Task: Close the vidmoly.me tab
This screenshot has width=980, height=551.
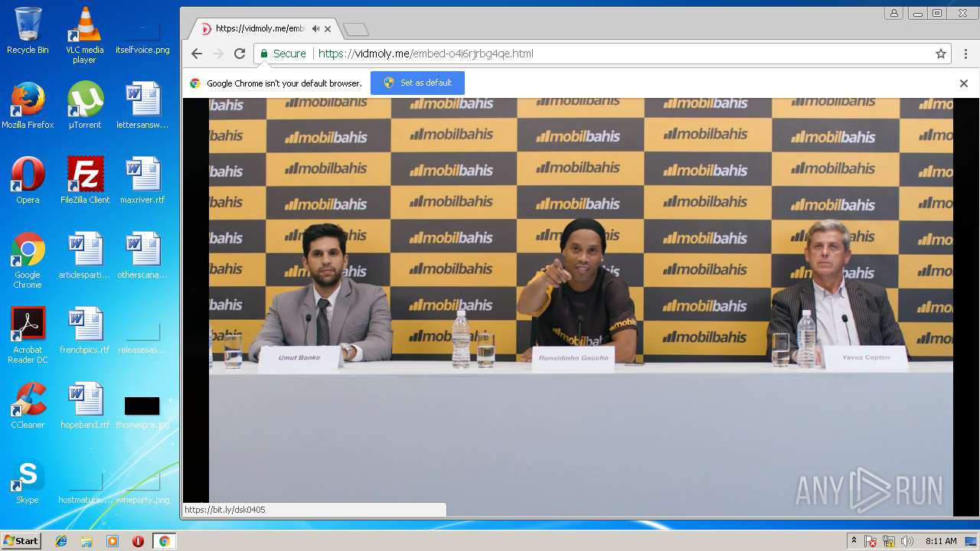Action: [328, 29]
